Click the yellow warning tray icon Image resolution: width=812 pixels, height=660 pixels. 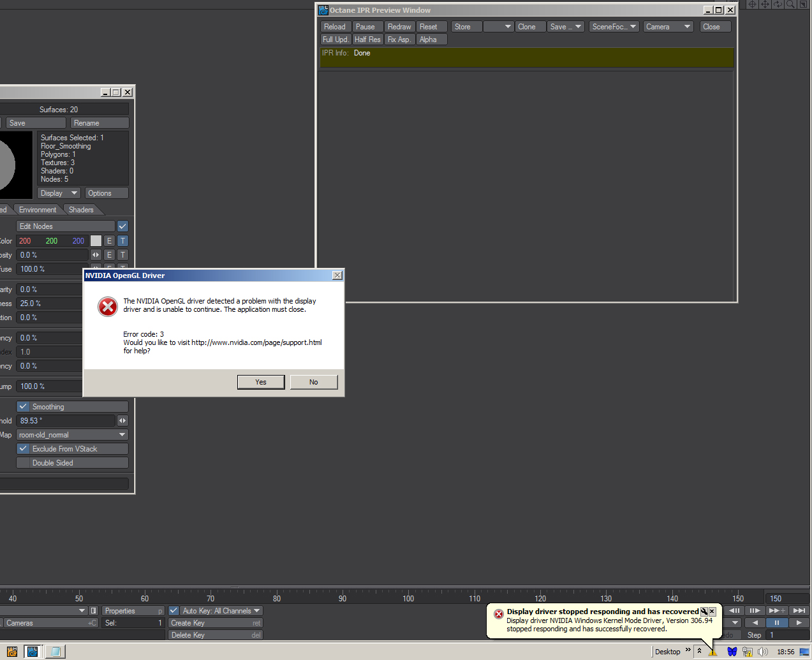(713, 652)
